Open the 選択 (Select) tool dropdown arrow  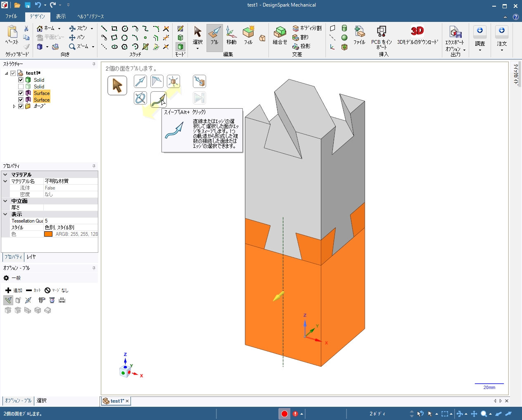point(197,49)
